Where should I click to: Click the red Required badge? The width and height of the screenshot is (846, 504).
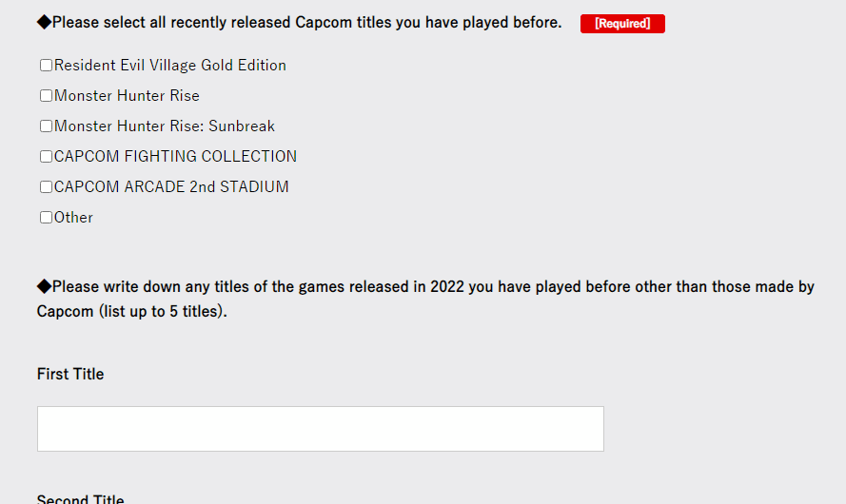[x=622, y=24]
